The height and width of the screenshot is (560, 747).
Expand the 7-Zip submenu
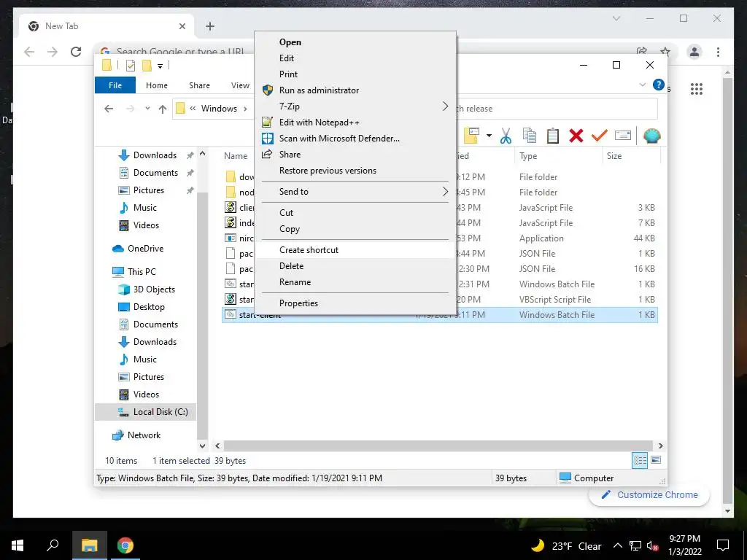pos(356,106)
